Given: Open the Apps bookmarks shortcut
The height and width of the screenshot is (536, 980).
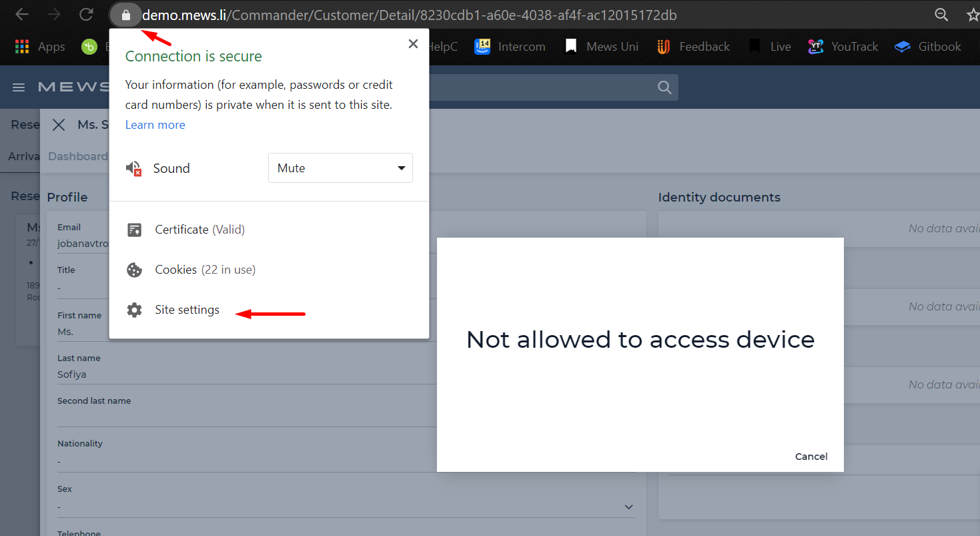Looking at the screenshot, I should (40, 47).
